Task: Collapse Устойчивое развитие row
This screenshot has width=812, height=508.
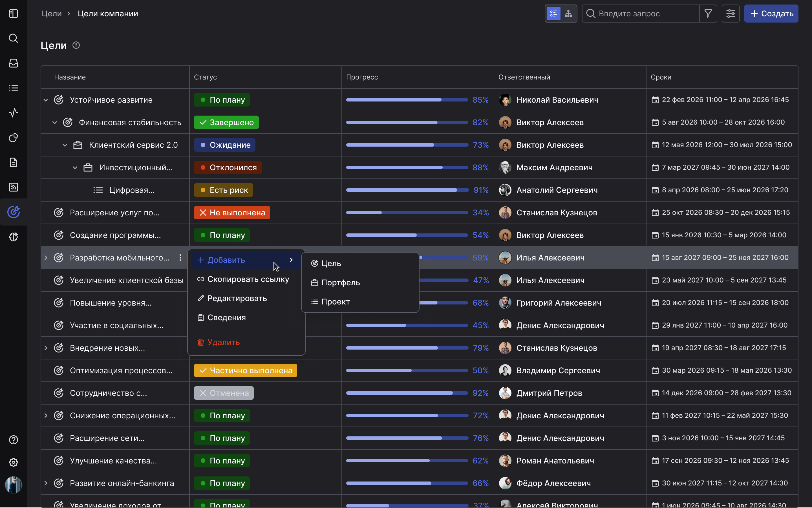Action: coord(46,100)
